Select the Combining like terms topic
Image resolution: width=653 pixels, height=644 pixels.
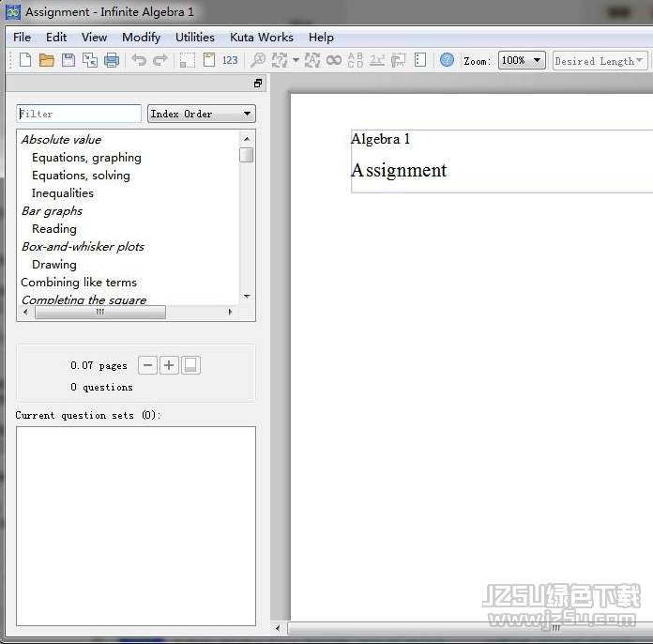point(79,283)
